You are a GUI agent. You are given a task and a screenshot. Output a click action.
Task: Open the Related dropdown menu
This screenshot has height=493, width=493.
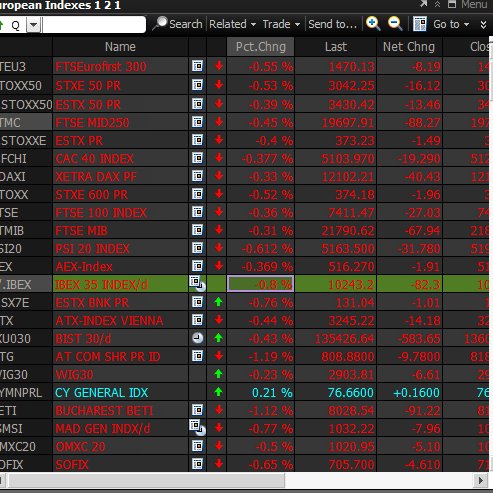(232, 24)
